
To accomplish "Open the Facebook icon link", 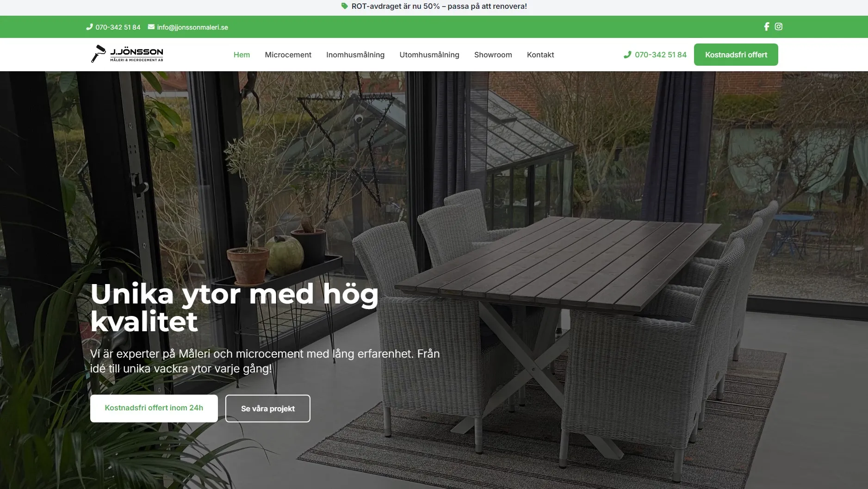I will (767, 27).
